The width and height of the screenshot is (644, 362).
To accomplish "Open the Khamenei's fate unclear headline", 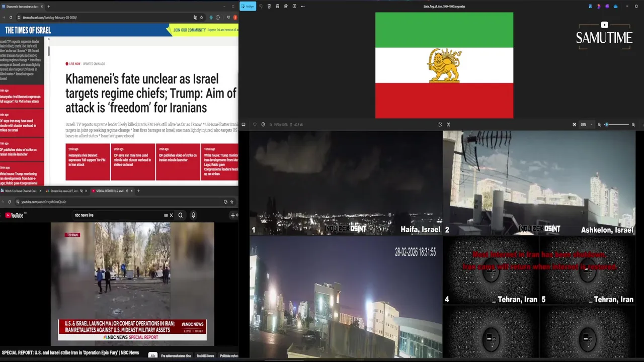I will point(151,93).
